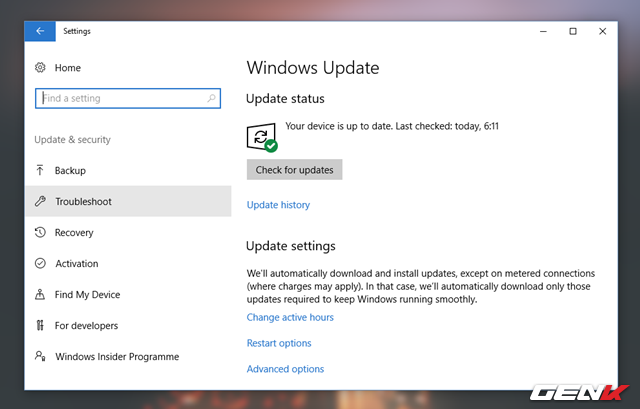The width and height of the screenshot is (640, 409).
Task: Close the Settings window
Action: 602,31
